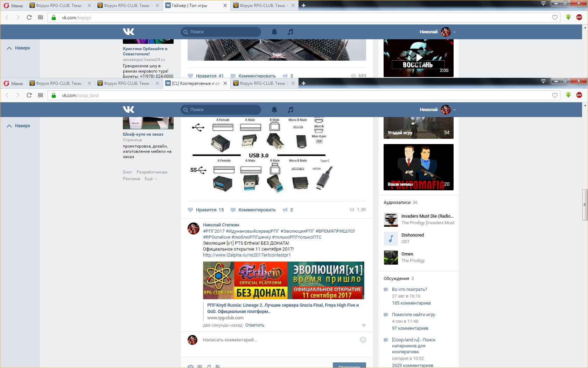Open Adblock Plus icon in coop_land window
The image size is (588, 368).
[579, 95]
